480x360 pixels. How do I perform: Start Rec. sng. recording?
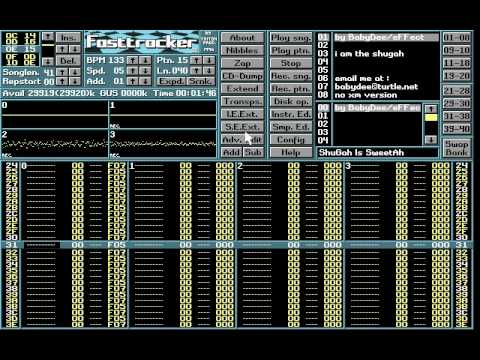[x=291, y=76]
